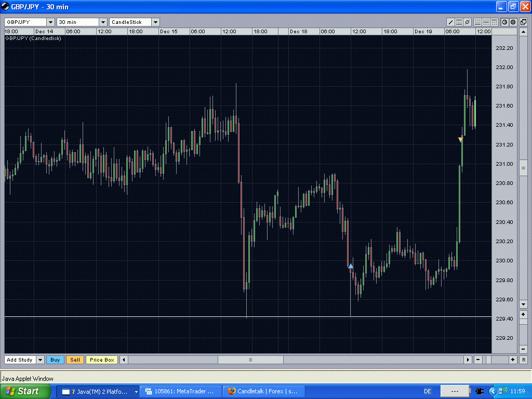Choose the bottom-solid horizontal line style icon

point(478,22)
